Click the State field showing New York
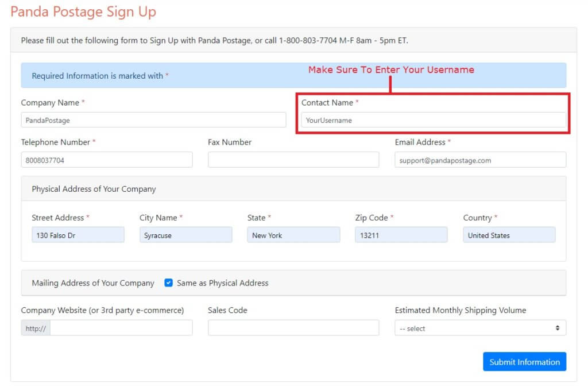 (293, 235)
